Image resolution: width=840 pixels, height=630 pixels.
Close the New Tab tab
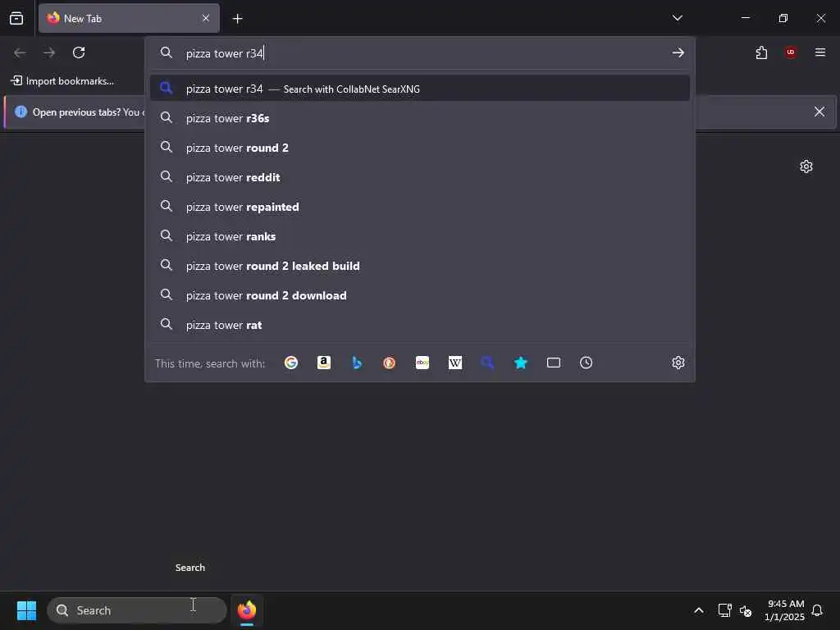tap(206, 18)
